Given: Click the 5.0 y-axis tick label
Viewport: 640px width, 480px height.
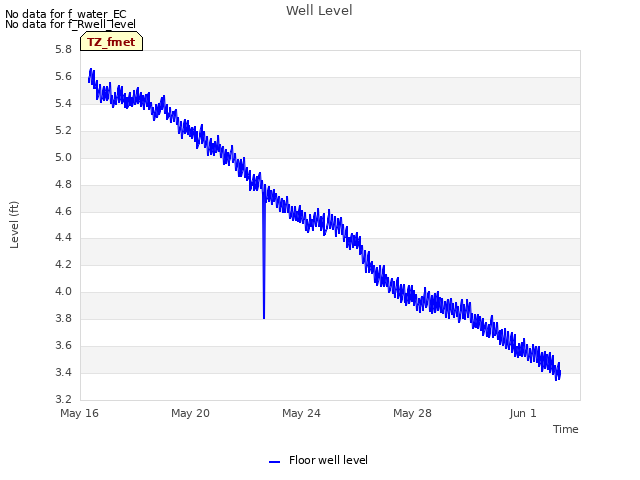Looking at the screenshot, I should (x=63, y=158).
